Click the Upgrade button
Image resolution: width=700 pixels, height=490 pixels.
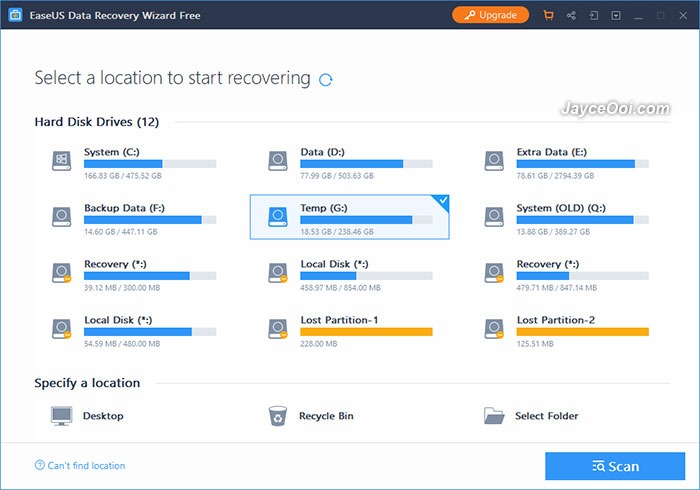491,15
